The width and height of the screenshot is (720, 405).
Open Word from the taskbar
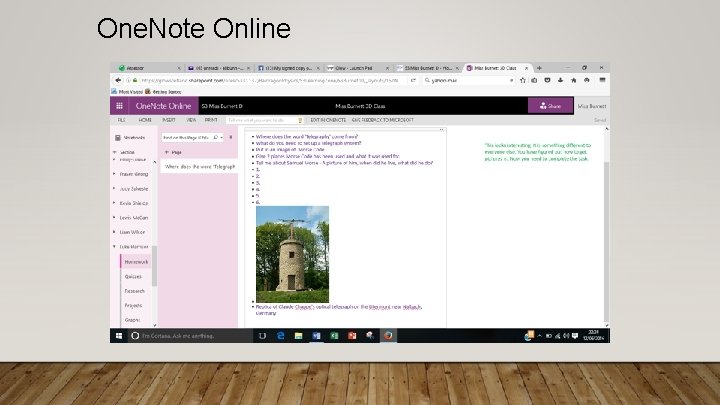[316, 336]
